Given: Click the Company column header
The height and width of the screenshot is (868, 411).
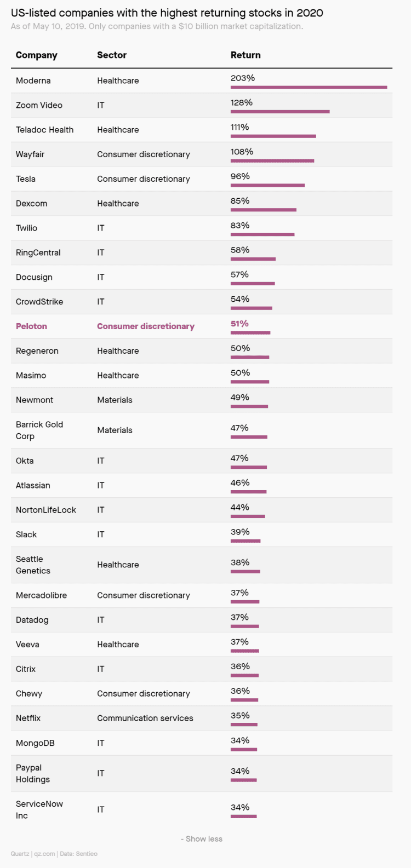Looking at the screenshot, I should coord(36,55).
